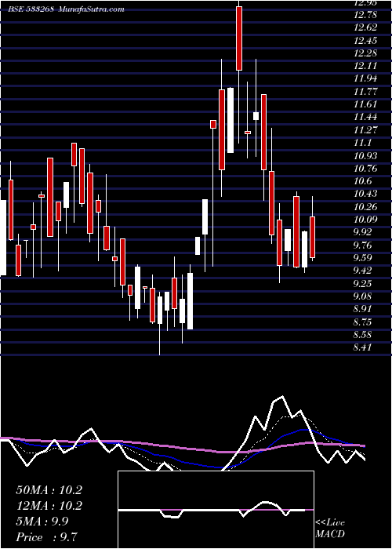Image resolution: width=392 pixels, height=549 pixels.
Task: Select the 10.43 price axis label
Action: coord(365,194)
